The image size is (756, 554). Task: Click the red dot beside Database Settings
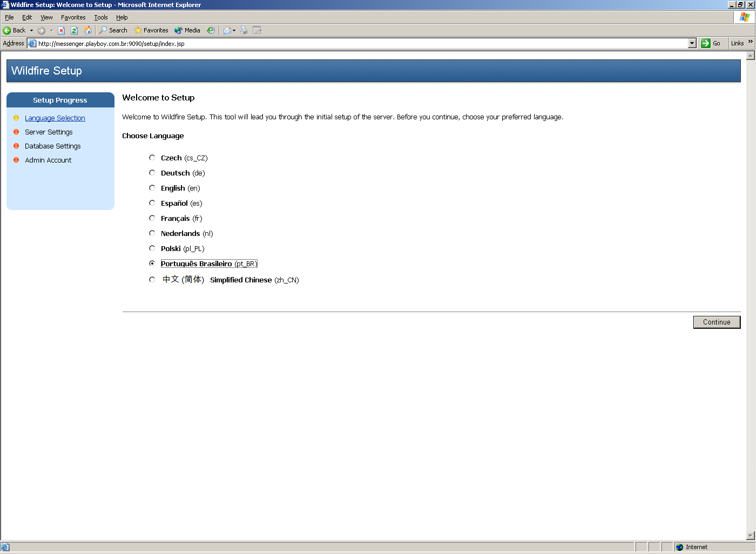[x=16, y=146]
